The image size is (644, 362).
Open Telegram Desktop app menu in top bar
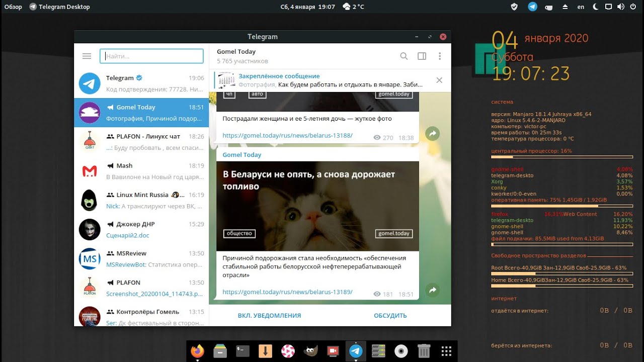coord(59,7)
